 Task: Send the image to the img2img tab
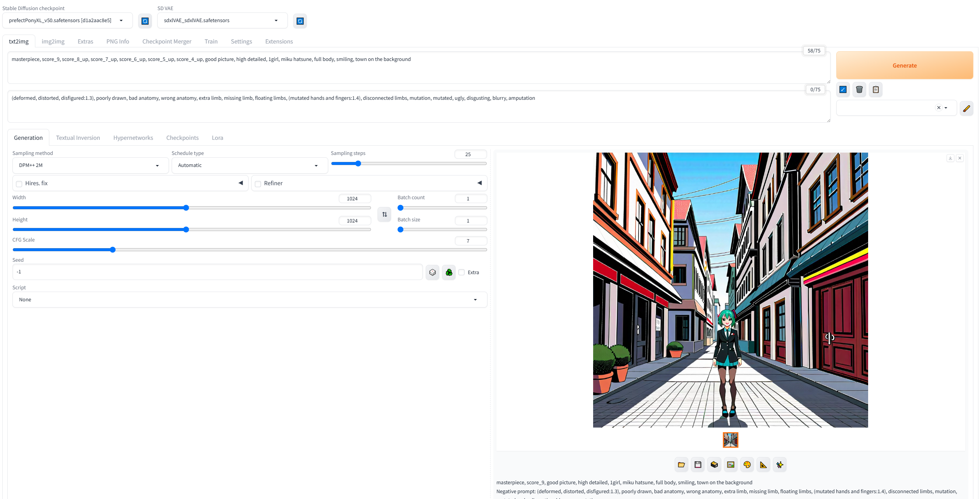731,465
